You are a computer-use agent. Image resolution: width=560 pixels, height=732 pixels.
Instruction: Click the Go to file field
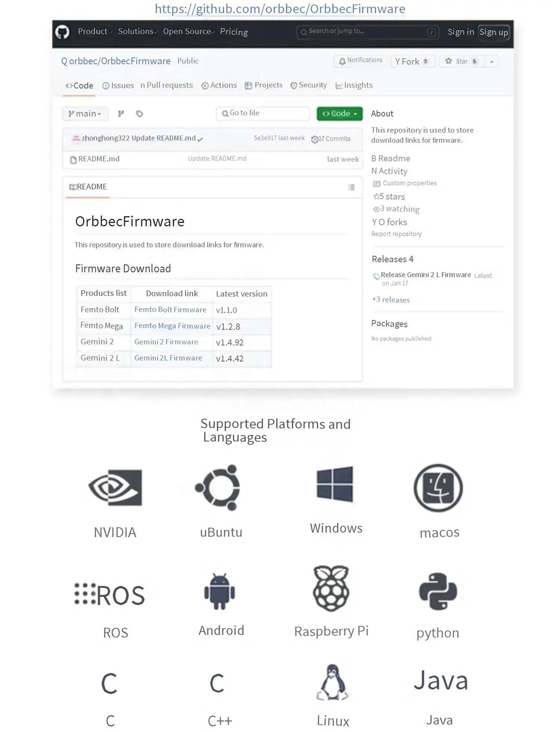[263, 113]
